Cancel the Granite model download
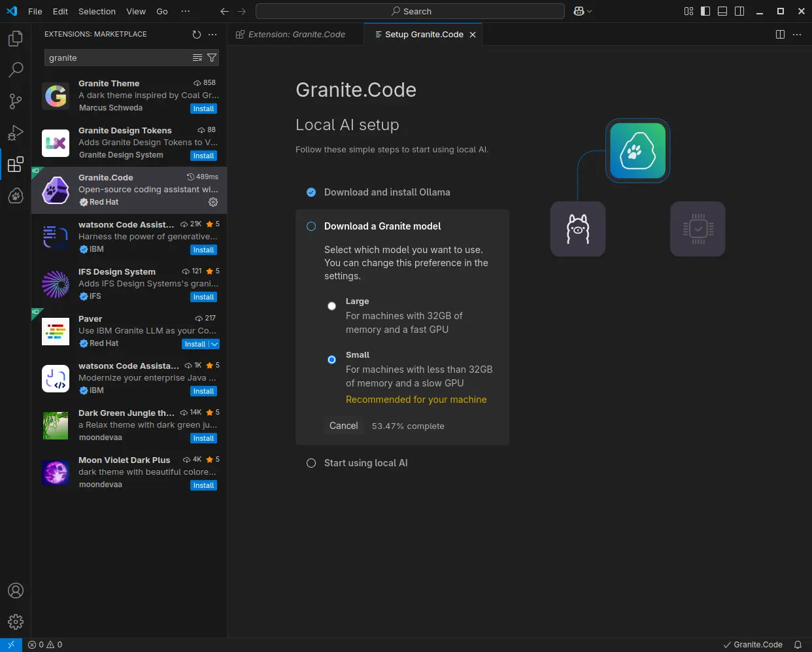Screen dimensions: 812x652 click(x=344, y=426)
